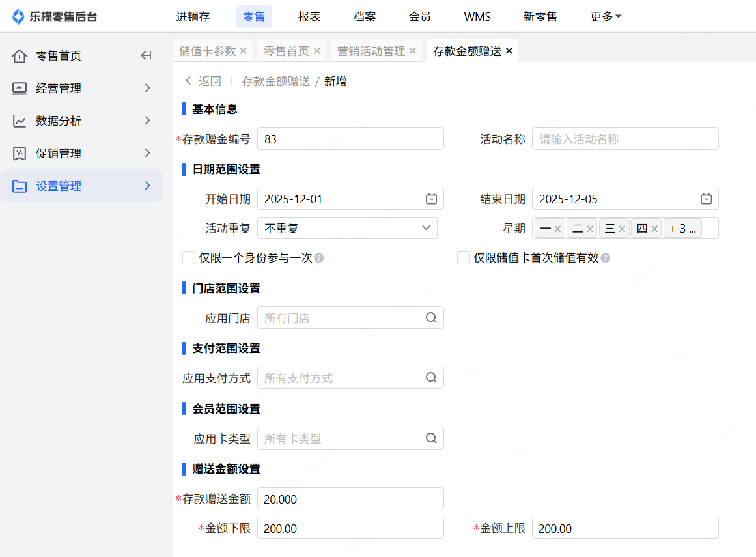Remove the 一 weekday tag
Image resolution: width=756 pixels, height=557 pixels.
click(557, 229)
